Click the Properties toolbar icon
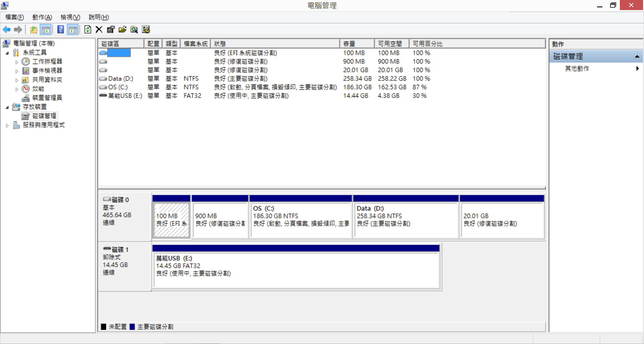The image size is (644, 344). click(x=111, y=30)
